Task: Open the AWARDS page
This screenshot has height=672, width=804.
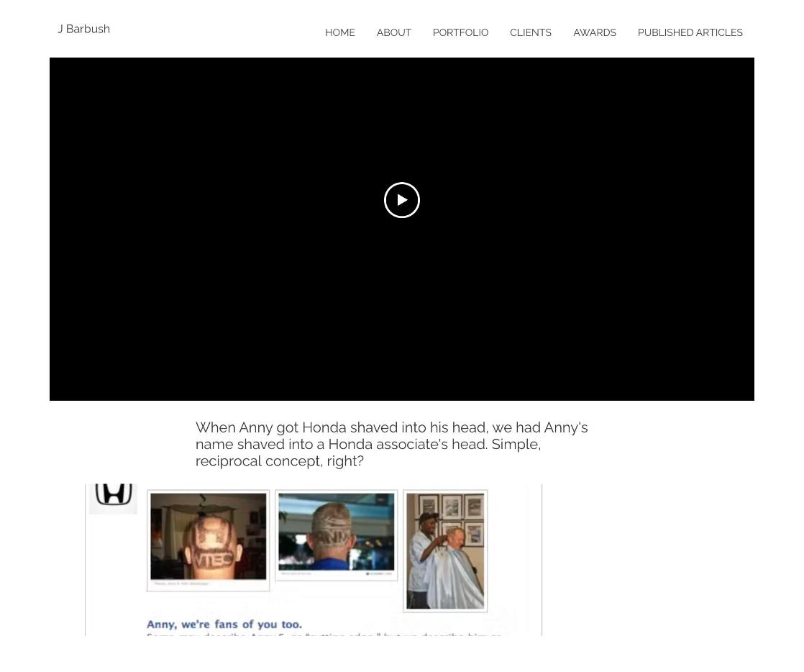Action: 595,32
